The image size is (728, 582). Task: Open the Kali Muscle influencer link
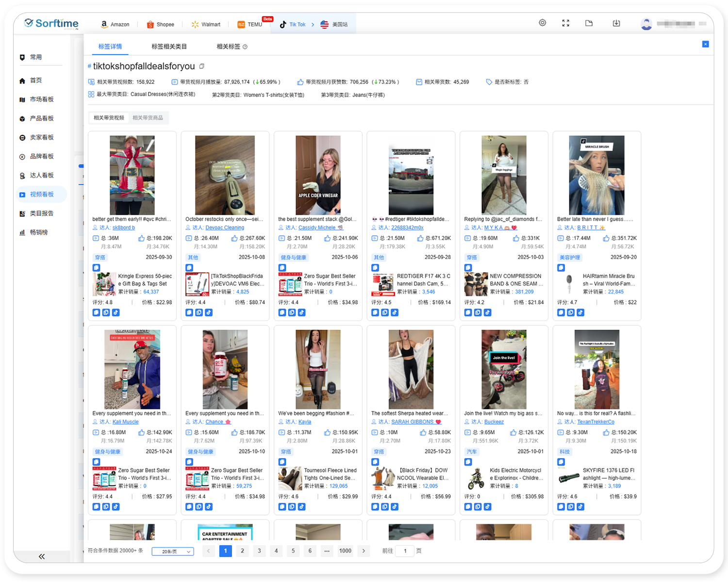[125, 421]
